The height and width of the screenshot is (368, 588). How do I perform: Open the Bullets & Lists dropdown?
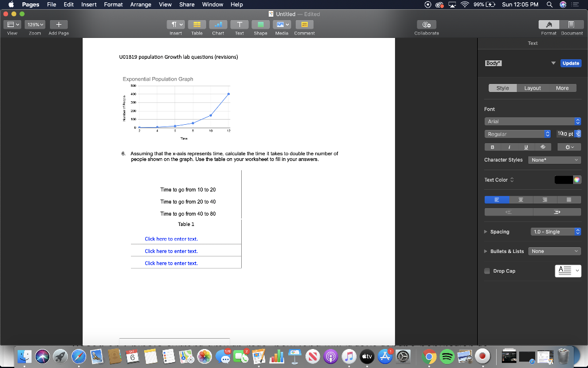(x=554, y=251)
